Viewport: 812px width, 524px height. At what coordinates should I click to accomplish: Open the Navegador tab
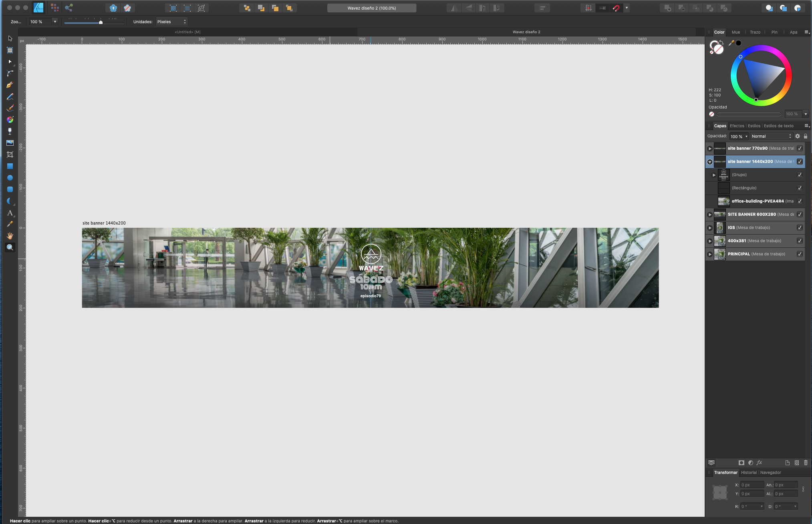[770, 472]
